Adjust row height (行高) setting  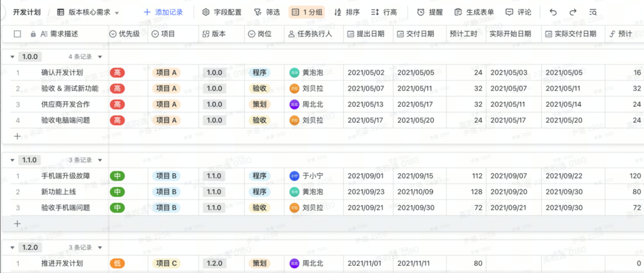click(x=384, y=12)
